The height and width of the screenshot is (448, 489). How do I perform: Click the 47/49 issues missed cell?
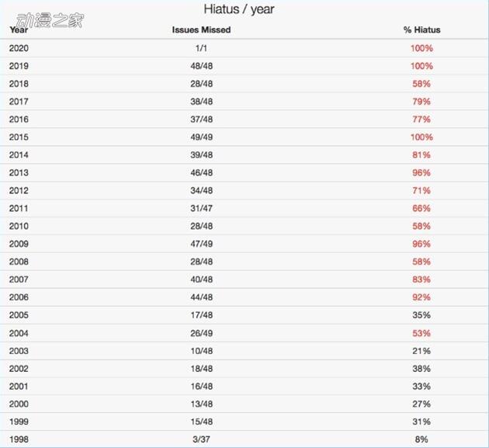[201, 244]
